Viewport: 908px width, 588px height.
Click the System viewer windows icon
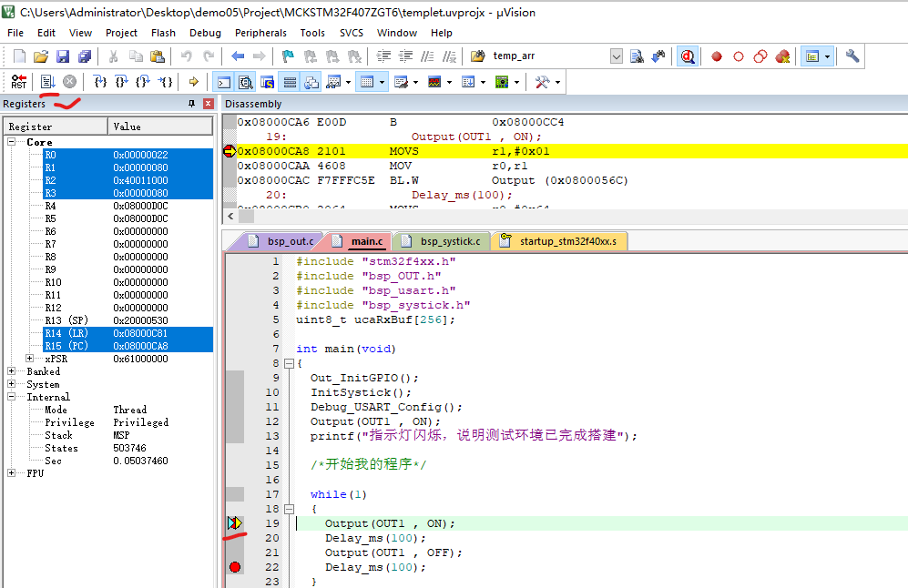(502, 82)
